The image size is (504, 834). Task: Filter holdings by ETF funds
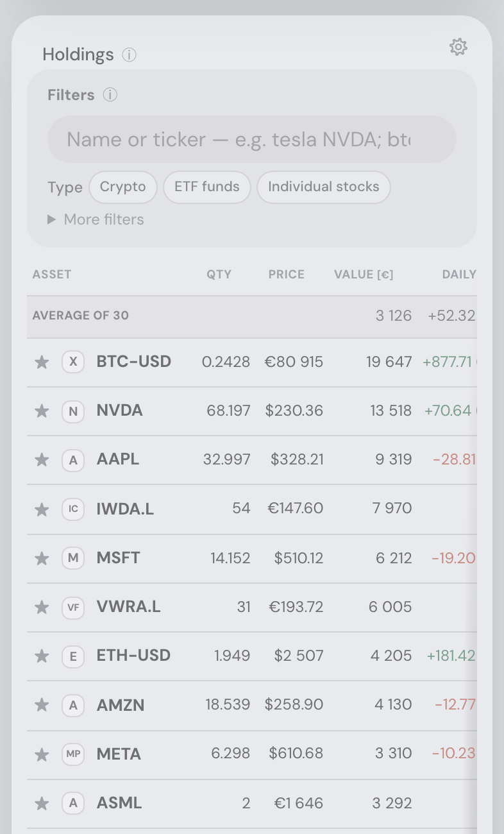[x=207, y=187]
